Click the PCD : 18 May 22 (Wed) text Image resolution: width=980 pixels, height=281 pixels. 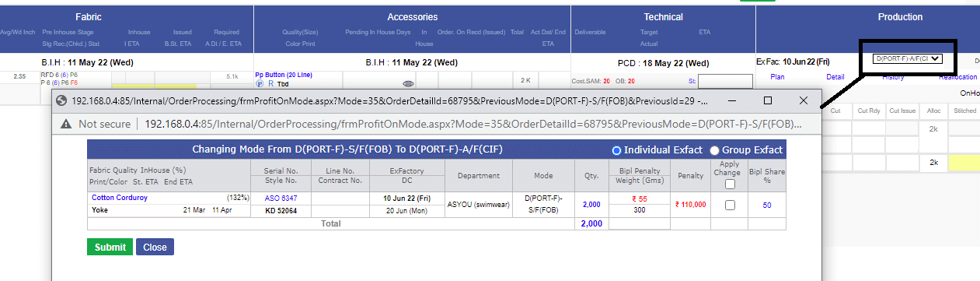point(664,62)
